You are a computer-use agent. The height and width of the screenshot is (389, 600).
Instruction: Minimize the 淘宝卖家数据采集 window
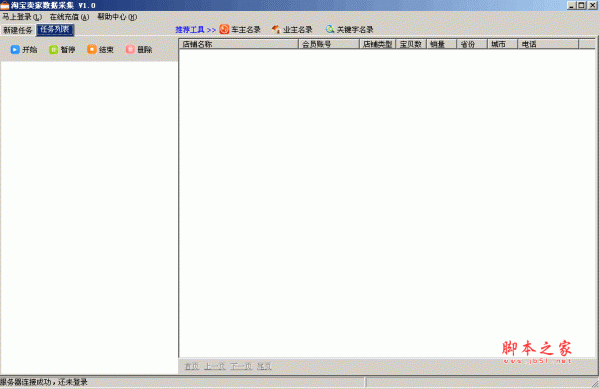(572, 5)
